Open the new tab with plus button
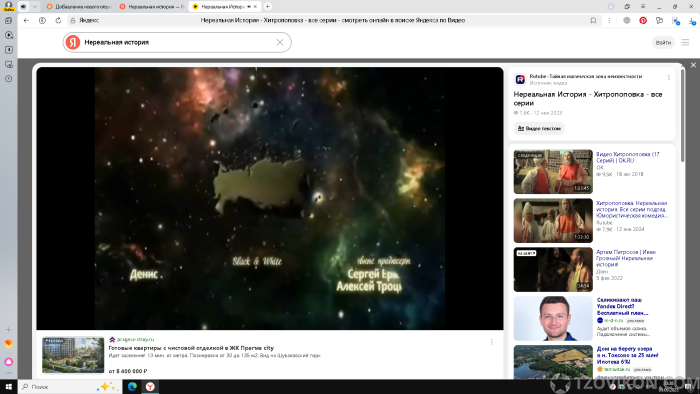The image size is (700, 394). pyautogui.click(x=267, y=7)
